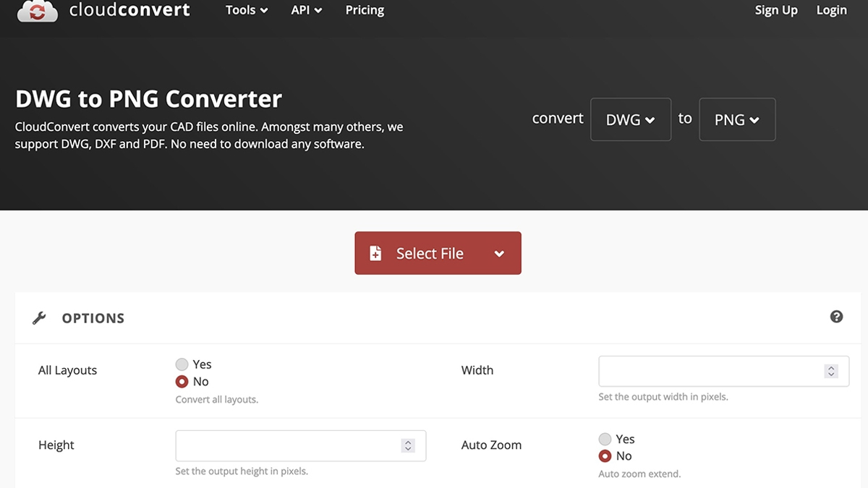
Task: Focus the Height pixel input field
Action: [x=286, y=445]
